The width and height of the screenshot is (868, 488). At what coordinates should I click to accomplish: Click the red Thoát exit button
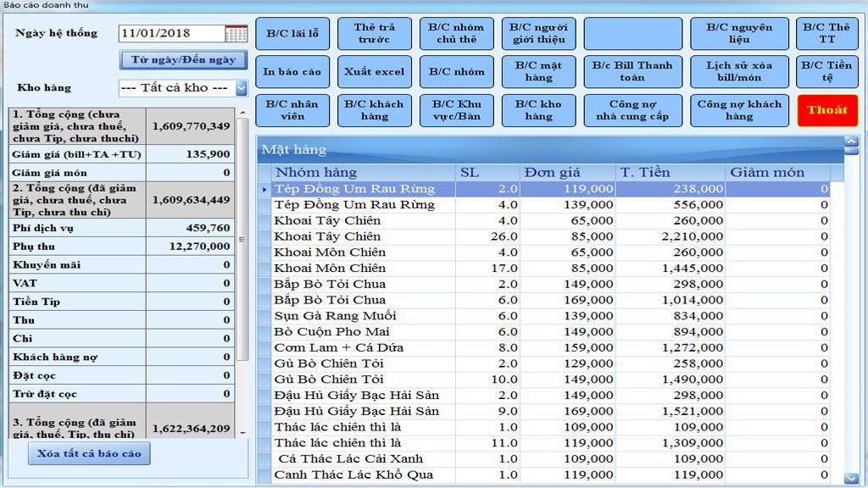827,111
